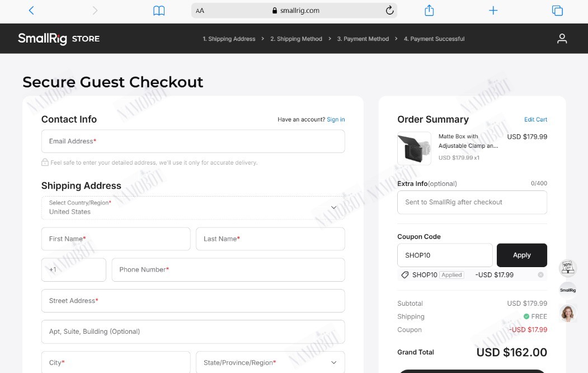Open the Matte Box product thumbnail

tap(414, 148)
